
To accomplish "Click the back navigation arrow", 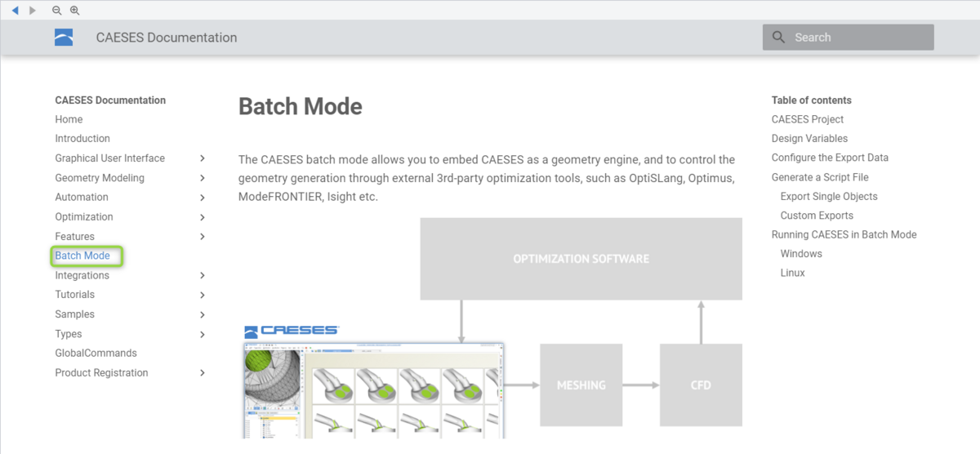I will [x=15, y=11].
